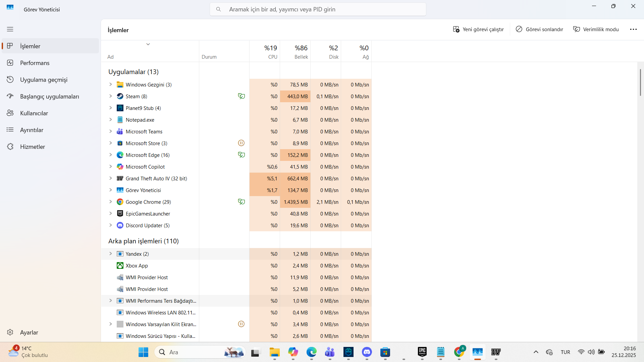The image size is (644, 362).
Task: Click the Microsoft Teams process icon
Action: coord(120,131)
